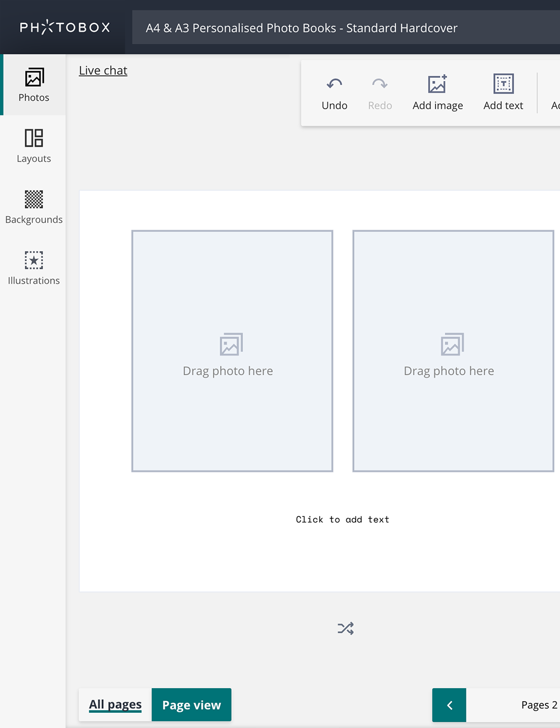The height and width of the screenshot is (728, 560).
Task: Select the right 'Drag photo here' placeholder
Action: (453, 351)
